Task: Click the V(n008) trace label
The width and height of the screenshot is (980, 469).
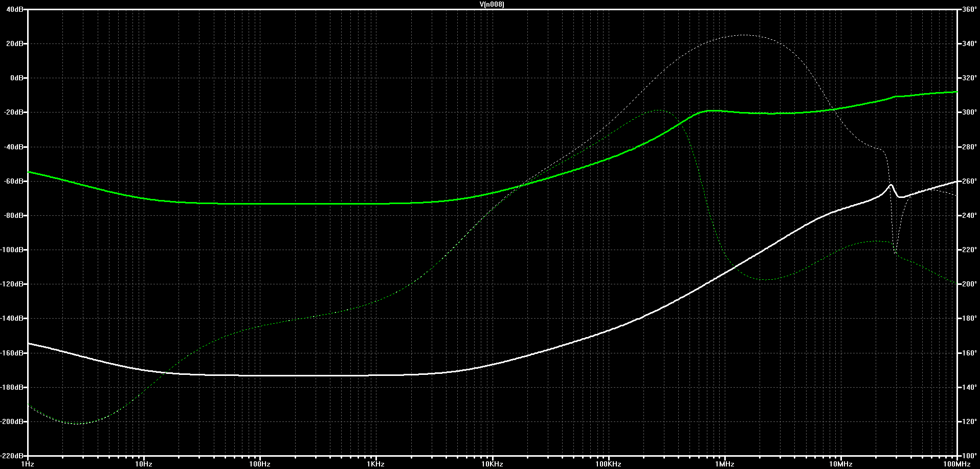Action: point(492,5)
